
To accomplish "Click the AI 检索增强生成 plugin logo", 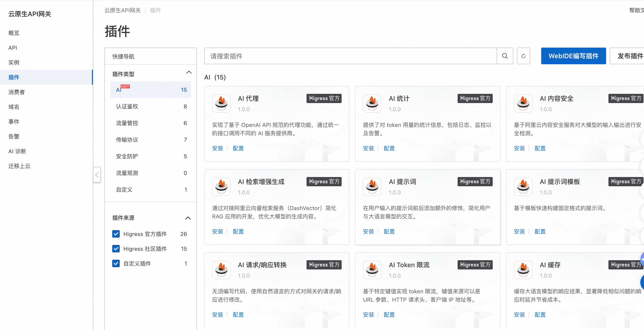I will (221, 186).
